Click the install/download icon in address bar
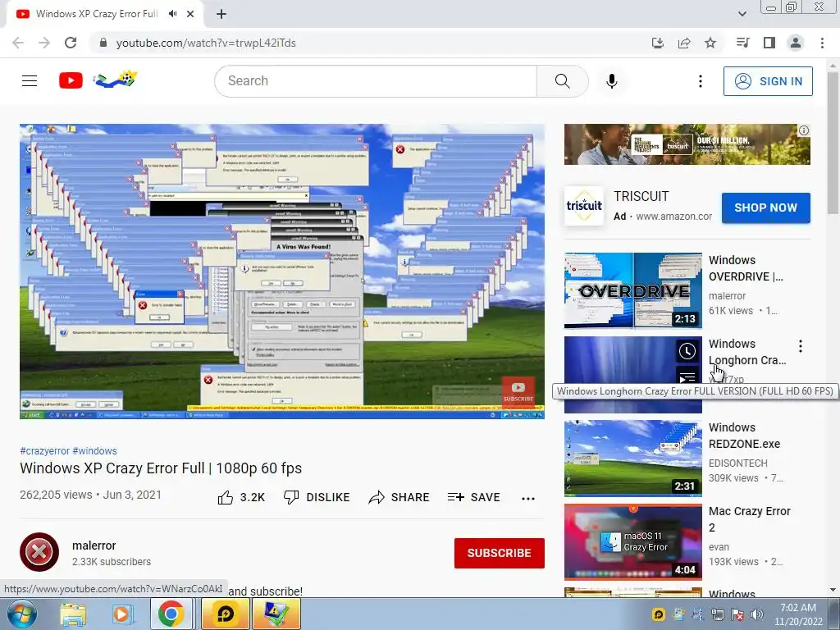 (657, 43)
